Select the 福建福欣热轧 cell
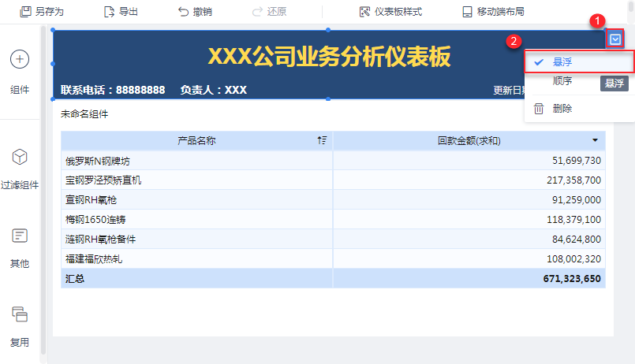635x364 pixels. (197, 259)
